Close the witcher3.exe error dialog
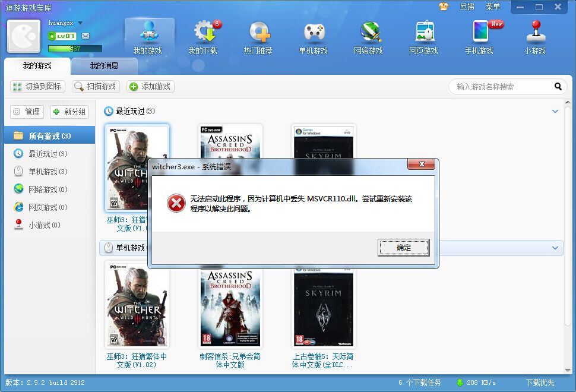The height and width of the screenshot is (392, 576). (422, 164)
